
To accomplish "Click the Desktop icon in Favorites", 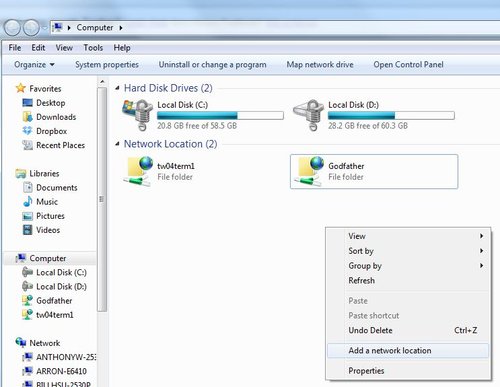I will pyautogui.click(x=27, y=103).
